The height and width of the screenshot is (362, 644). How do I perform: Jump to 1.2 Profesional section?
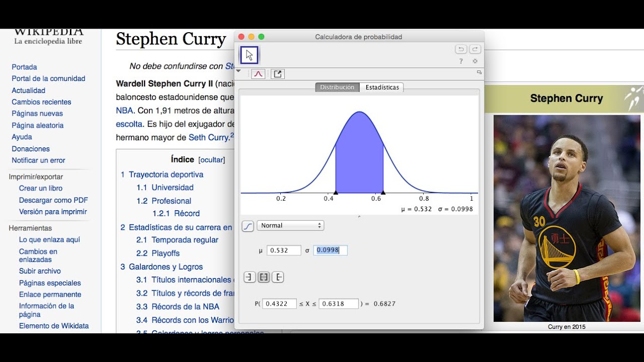[164, 201]
